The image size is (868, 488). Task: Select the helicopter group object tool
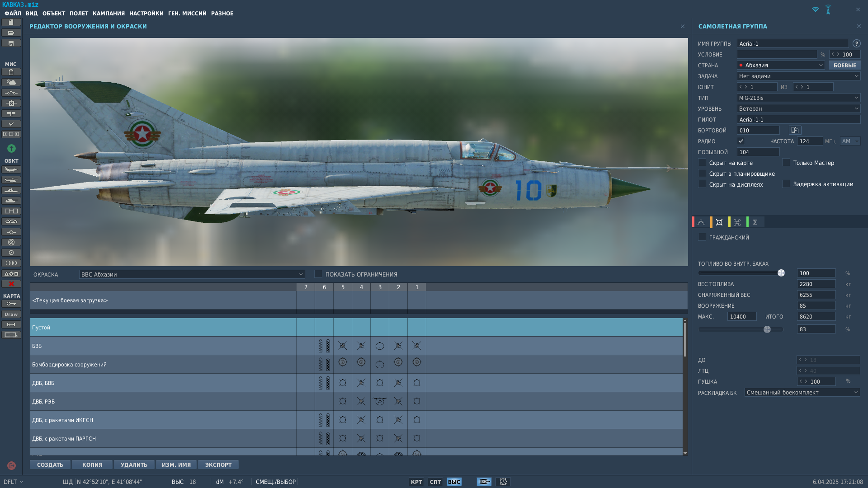coord(11,180)
